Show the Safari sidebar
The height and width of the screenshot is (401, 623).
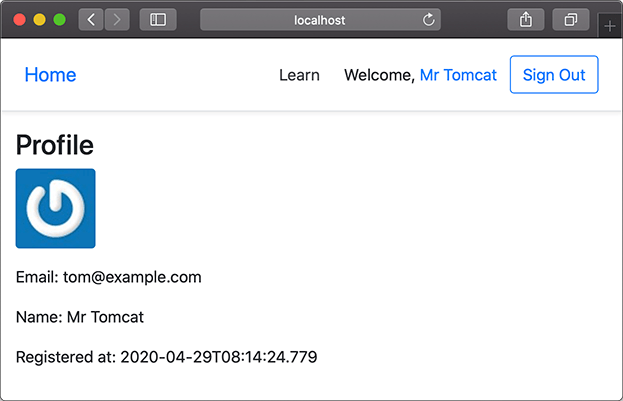pos(158,19)
